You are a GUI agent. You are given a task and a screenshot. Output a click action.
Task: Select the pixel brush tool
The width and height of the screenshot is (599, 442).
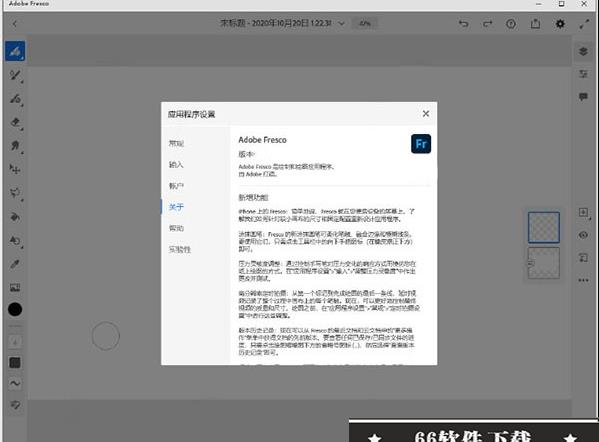(15, 51)
